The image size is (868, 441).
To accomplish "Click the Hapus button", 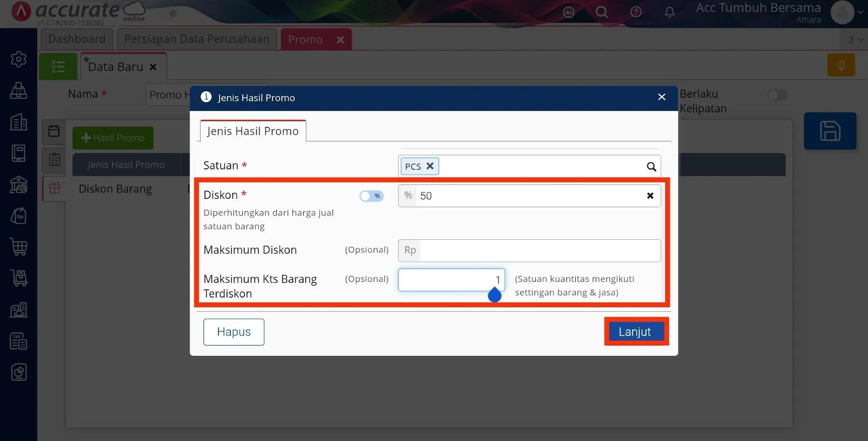I will click(x=234, y=332).
